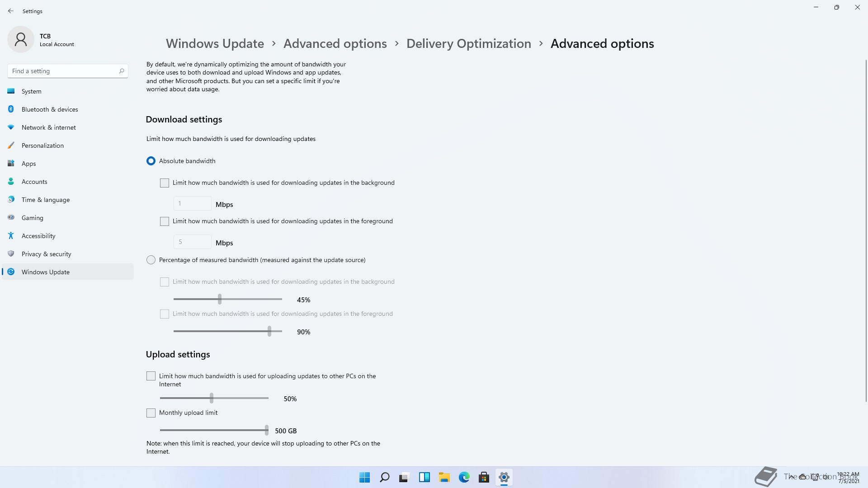Click the System monitor icon in sidebar

[11, 91]
